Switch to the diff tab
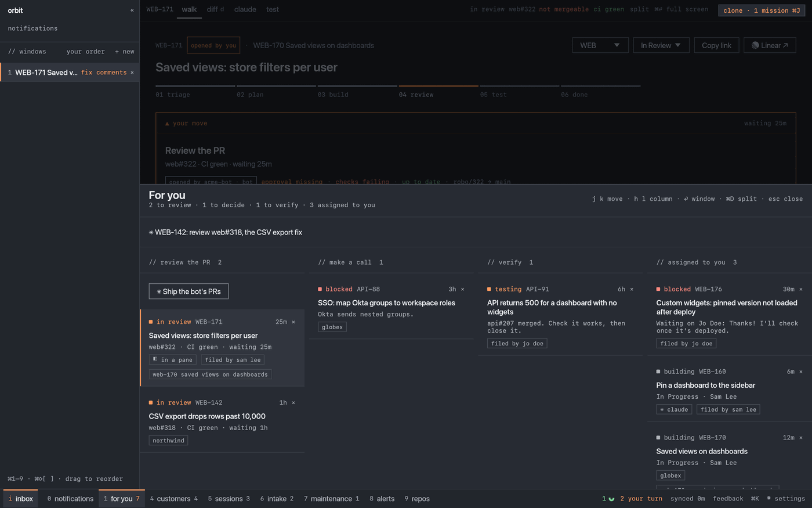 click(215, 9)
